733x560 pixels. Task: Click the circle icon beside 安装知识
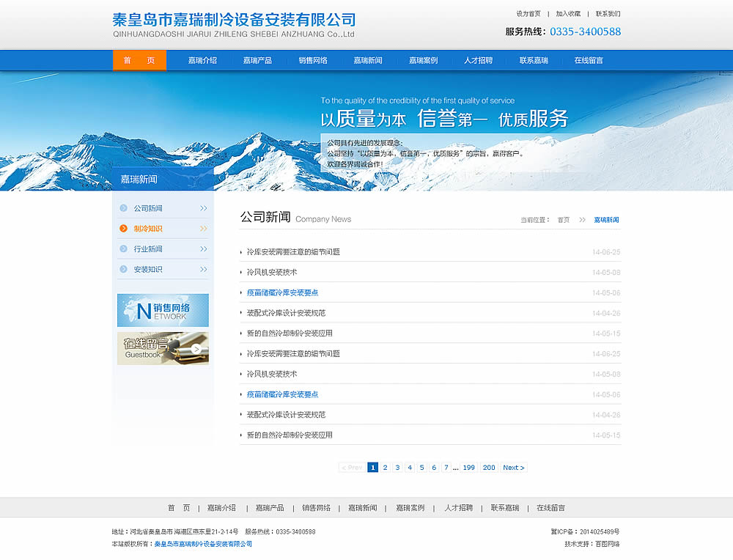point(123,270)
